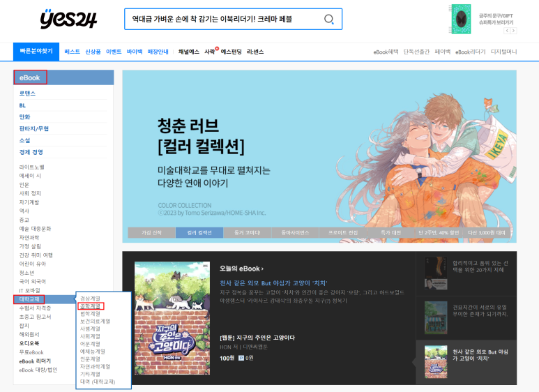Viewport: 539px width, 392px height.
Task: Select the 로맨스 category
Action: click(27, 93)
